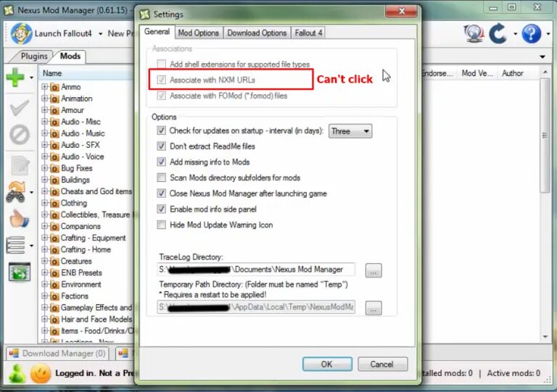Switch to the General settings tab
The height and width of the screenshot is (392, 557).
click(157, 32)
